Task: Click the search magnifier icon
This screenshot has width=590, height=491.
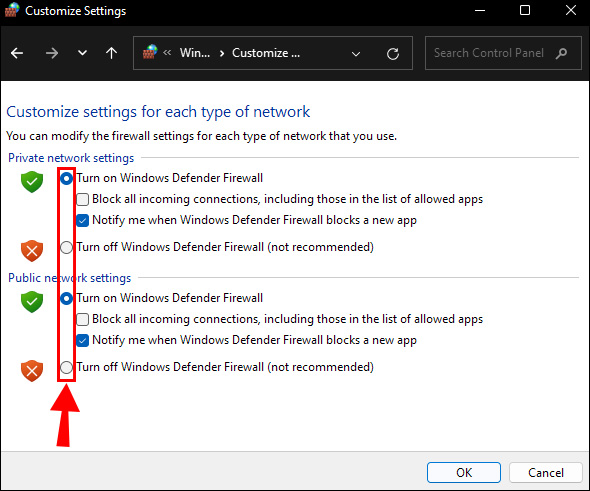Action: pyautogui.click(x=561, y=53)
